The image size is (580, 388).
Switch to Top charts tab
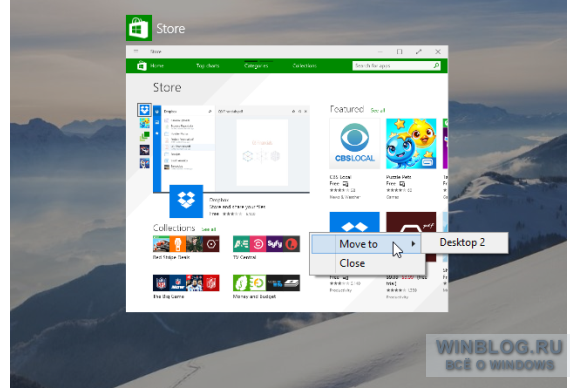[208, 66]
